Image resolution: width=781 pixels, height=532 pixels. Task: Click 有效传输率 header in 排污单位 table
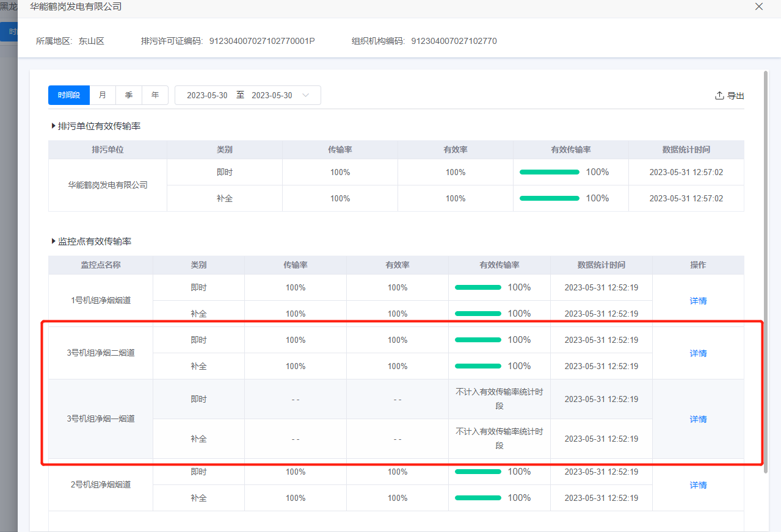point(571,149)
